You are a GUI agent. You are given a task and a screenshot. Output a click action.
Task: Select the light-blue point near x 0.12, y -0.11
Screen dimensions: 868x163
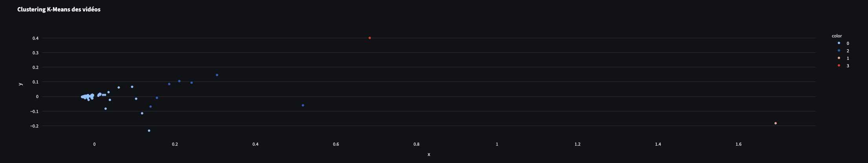pyautogui.click(x=142, y=113)
